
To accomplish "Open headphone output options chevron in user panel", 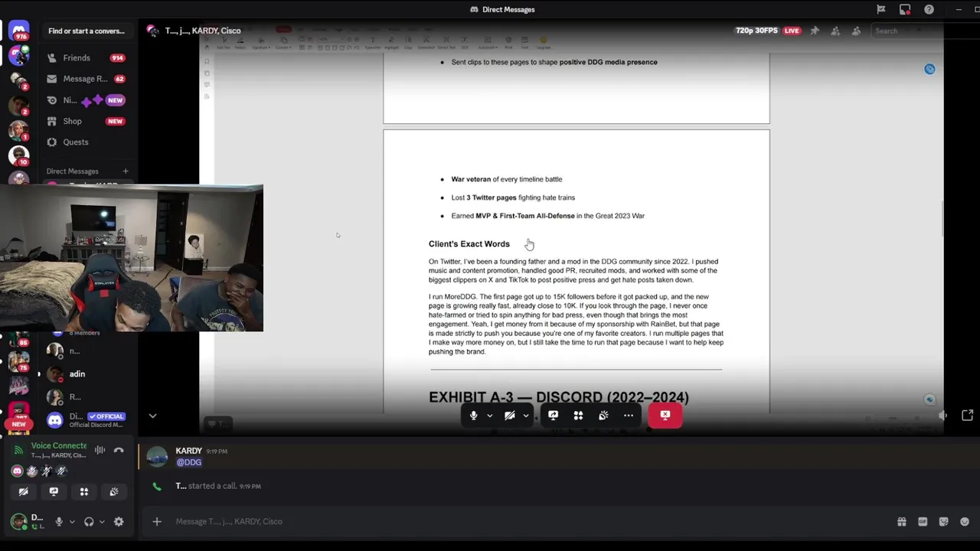I will 102,522.
